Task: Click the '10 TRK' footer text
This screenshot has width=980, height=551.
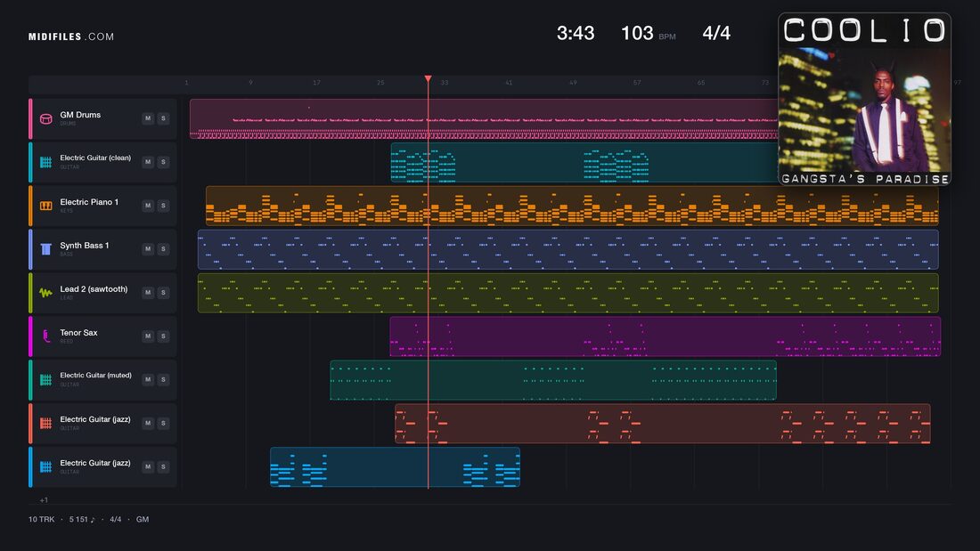Action: tap(41, 519)
